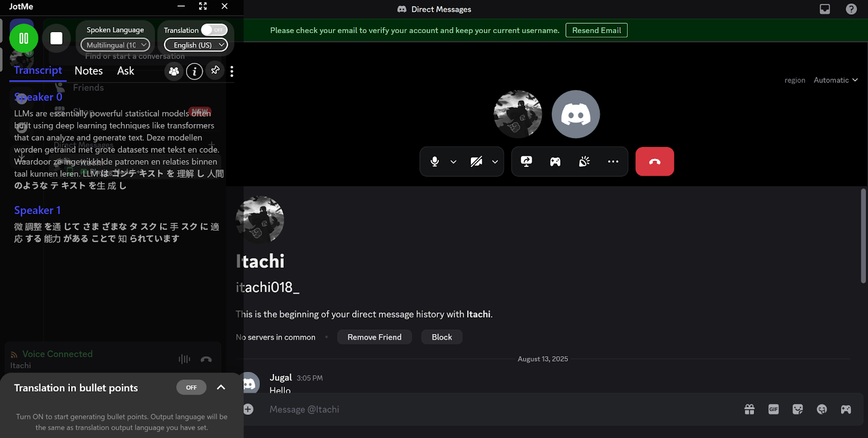
Task: Hang up with the red disconnect button
Action: click(655, 162)
